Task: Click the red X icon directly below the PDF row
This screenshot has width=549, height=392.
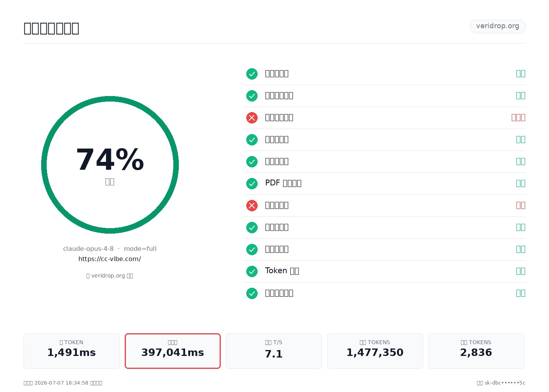Action: [x=252, y=205]
